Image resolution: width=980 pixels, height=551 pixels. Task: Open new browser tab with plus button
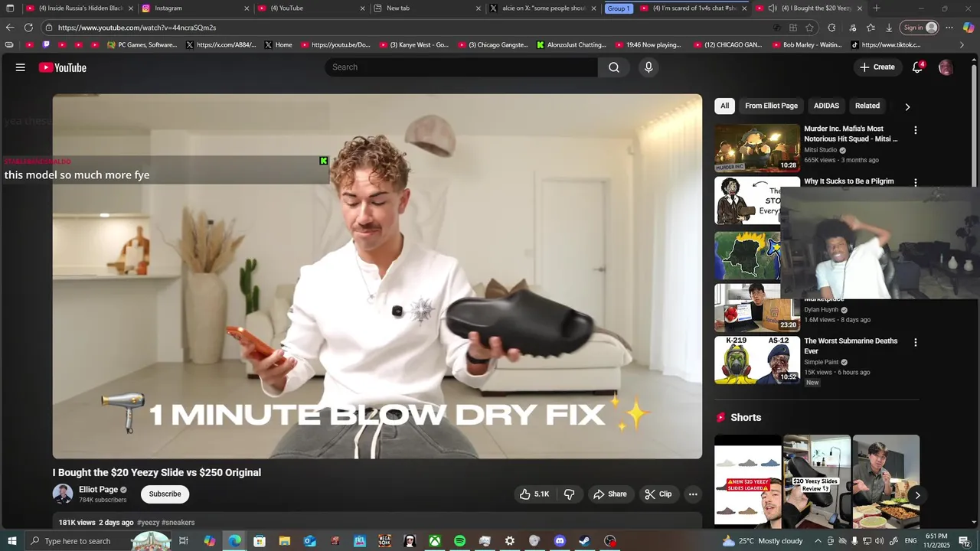tap(877, 8)
